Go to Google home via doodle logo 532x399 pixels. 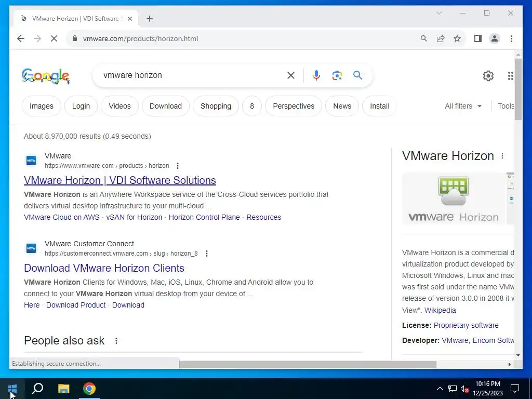pyautogui.click(x=46, y=76)
